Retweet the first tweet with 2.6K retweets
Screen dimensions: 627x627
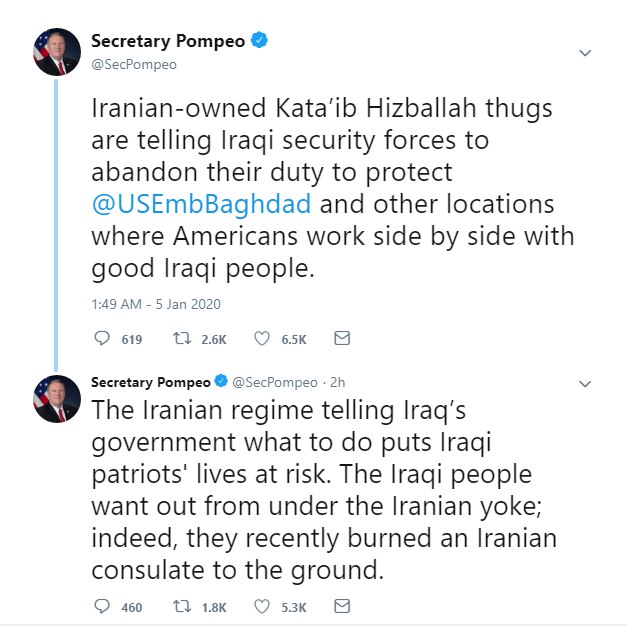click(x=183, y=339)
